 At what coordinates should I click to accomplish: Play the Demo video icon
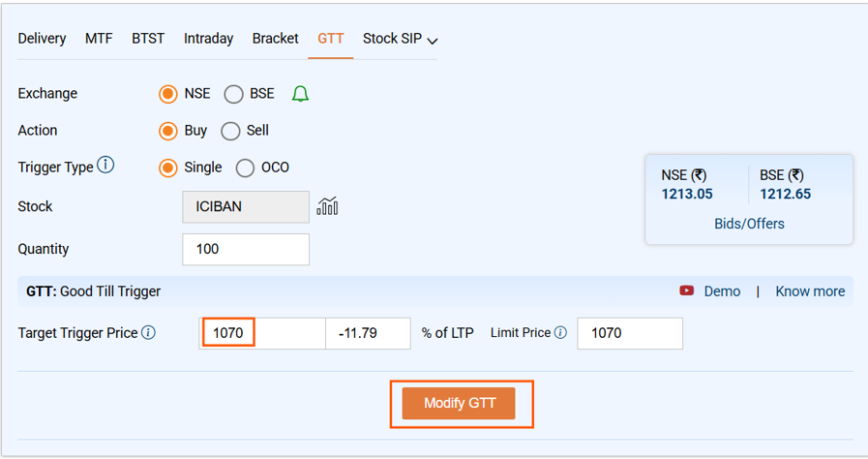[x=687, y=291]
